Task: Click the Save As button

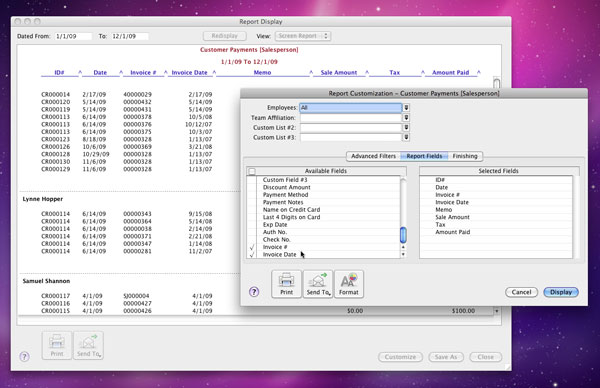Action: click(x=446, y=357)
